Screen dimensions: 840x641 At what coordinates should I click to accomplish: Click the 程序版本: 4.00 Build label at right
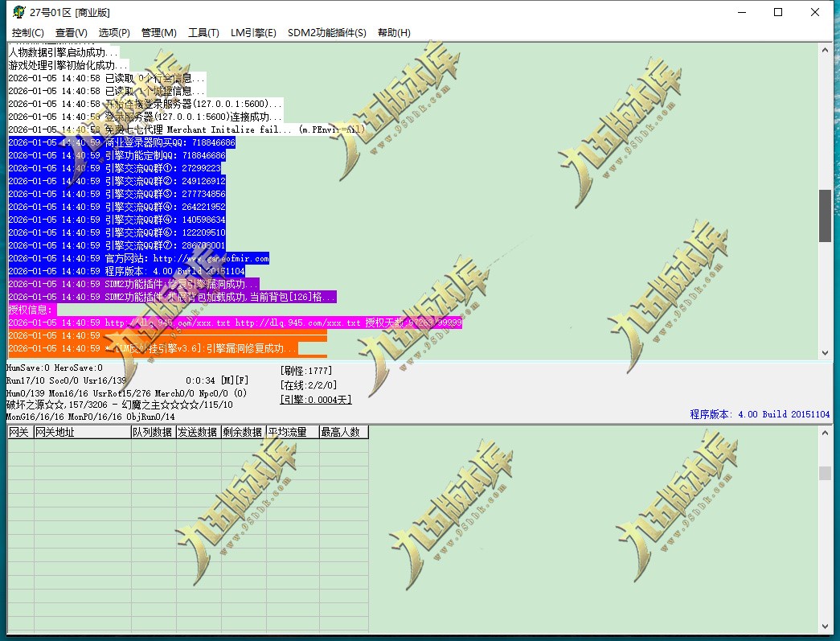point(760,414)
